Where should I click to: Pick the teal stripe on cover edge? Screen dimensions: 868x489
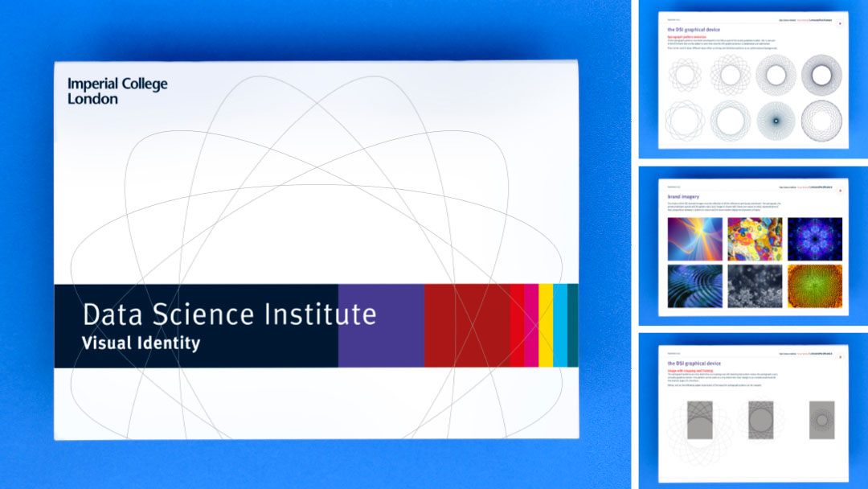click(x=573, y=326)
